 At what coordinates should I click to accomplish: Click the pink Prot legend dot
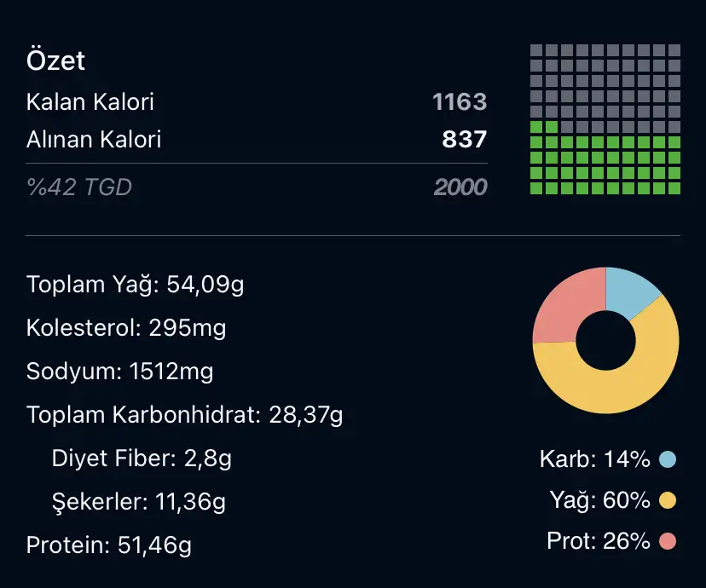click(x=668, y=541)
